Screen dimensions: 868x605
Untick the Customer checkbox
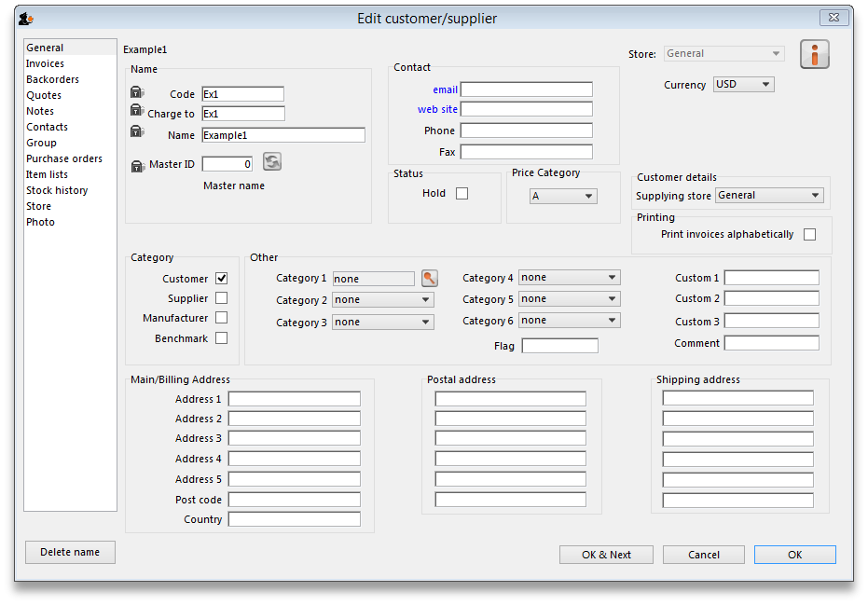tap(221, 278)
